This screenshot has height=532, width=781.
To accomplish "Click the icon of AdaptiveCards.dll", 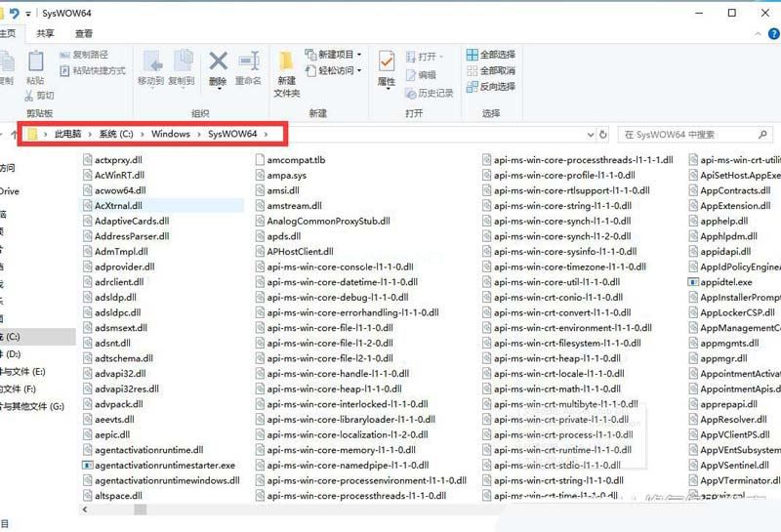I will 87,221.
